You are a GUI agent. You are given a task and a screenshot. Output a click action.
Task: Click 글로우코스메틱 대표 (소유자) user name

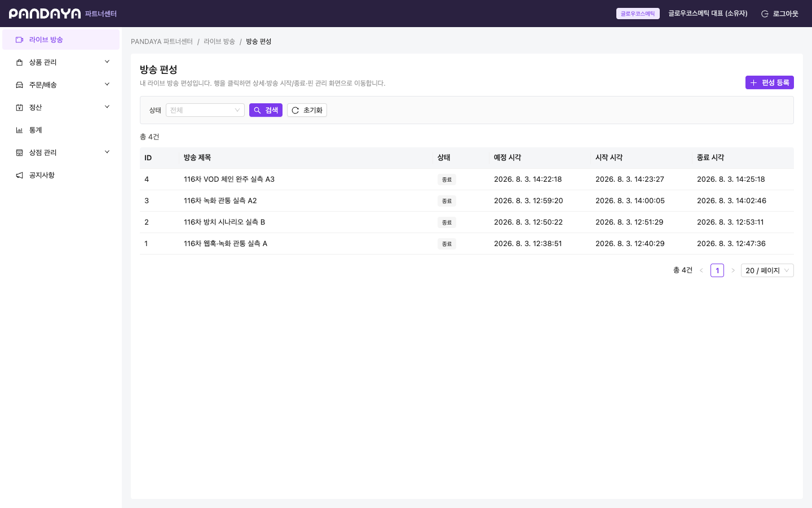coord(708,14)
